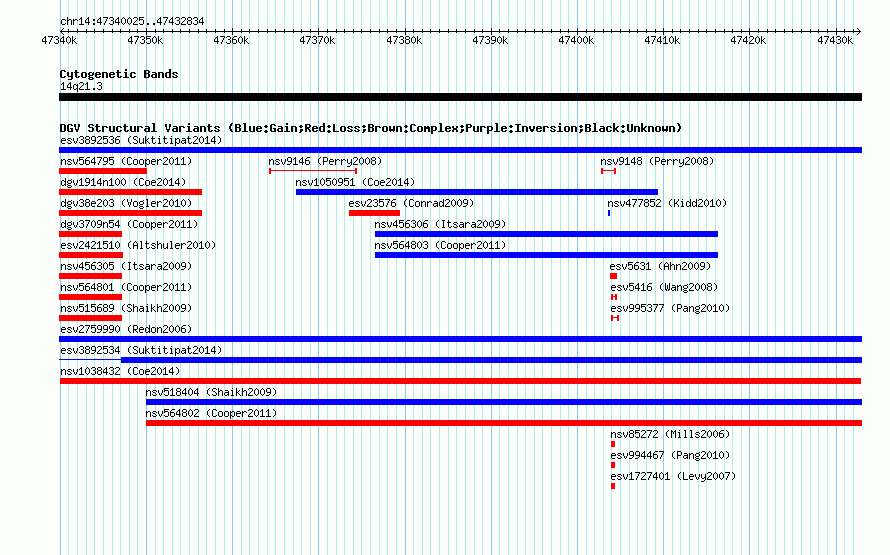Click the 47370k ruler tick label
890x555 pixels.
(x=317, y=40)
